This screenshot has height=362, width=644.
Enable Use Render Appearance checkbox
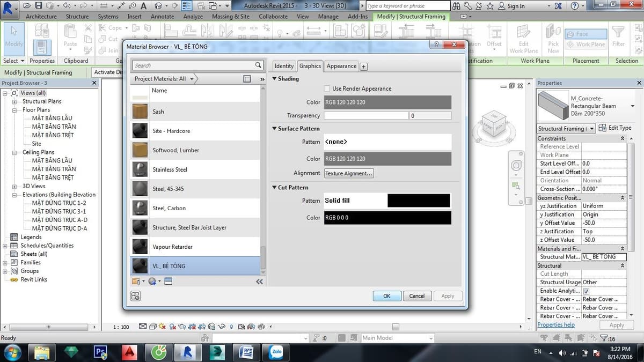pyautogui.click(x=327, y=88)
